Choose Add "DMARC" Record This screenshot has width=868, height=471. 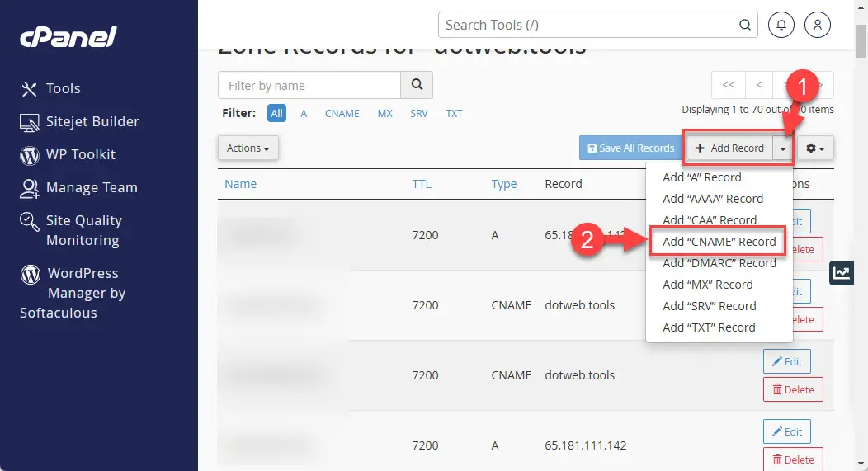click(719, 263)
